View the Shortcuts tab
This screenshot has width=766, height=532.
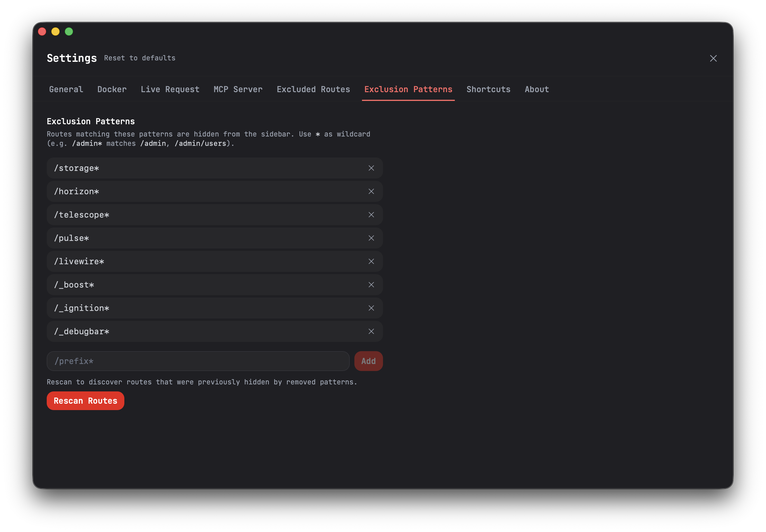[x=488, y=89]
